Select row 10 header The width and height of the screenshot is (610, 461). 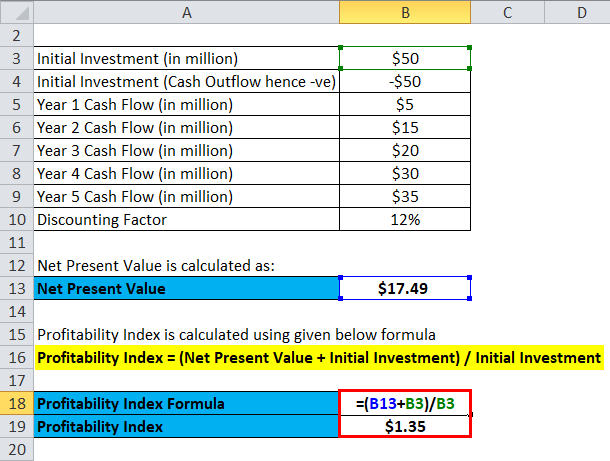[17, 219]
